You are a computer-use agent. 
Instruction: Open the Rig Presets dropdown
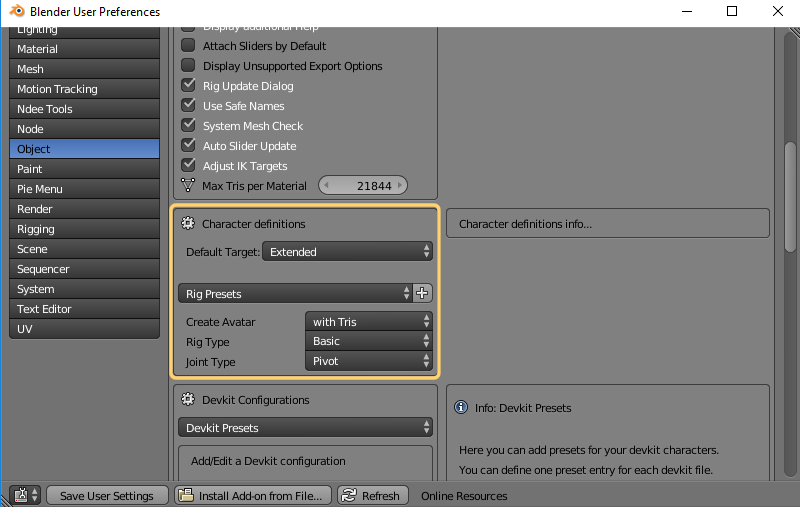(295, 293)
